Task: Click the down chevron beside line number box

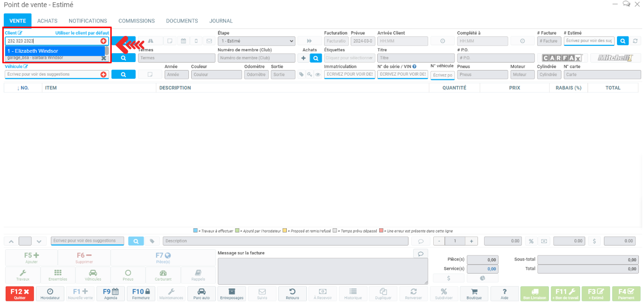Action: 39,241
